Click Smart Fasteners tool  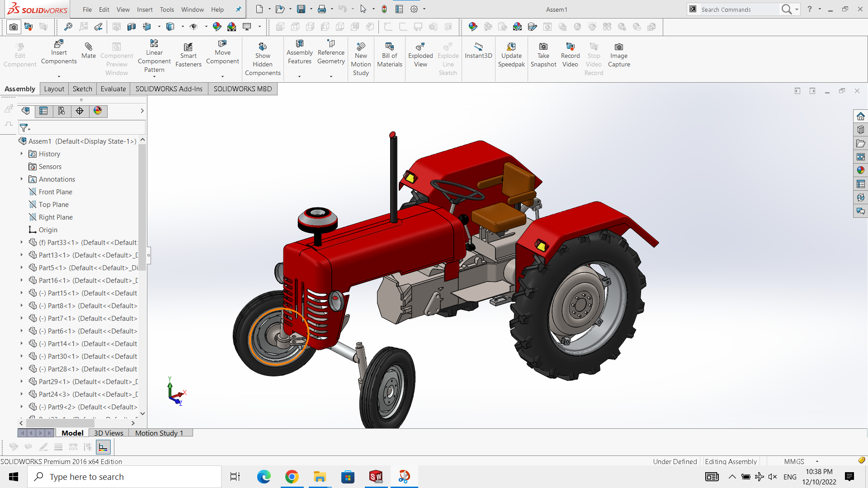pos(188,55)
